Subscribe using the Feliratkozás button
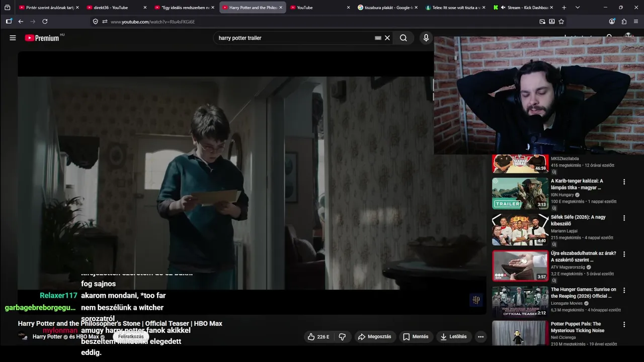This screenshot has height=362, width=644. click(131, 337)
